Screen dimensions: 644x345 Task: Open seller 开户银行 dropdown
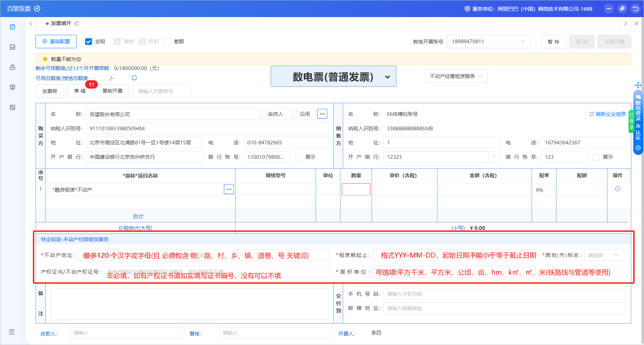pos(494,157)
